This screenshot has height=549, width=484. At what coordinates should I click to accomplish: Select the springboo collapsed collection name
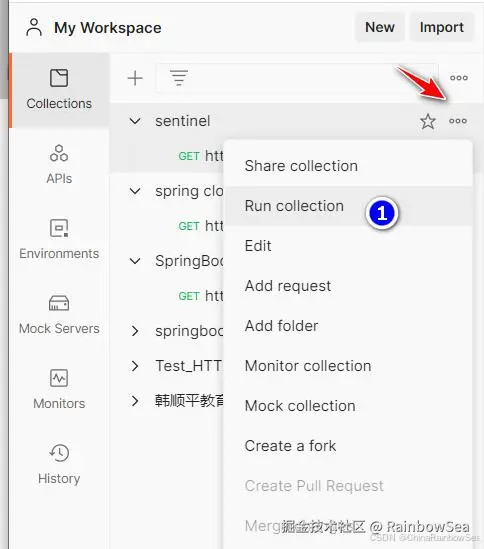coord(189,331)
